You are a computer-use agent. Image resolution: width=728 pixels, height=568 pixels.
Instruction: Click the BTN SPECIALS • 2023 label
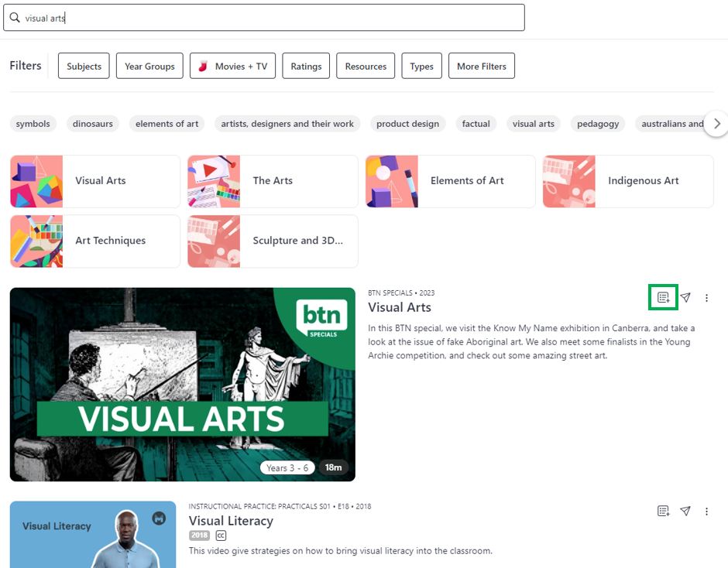coord(401,293)
